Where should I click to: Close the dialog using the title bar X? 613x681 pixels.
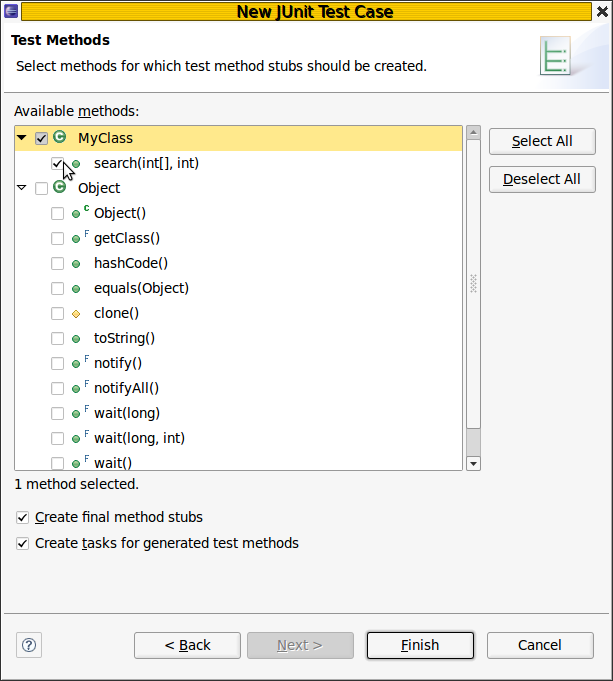602,11
